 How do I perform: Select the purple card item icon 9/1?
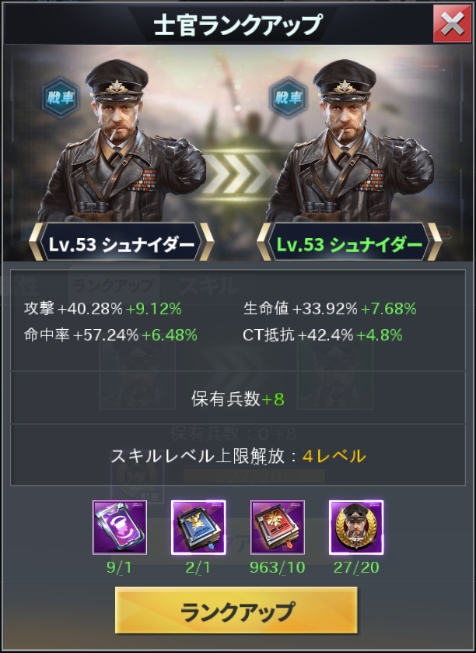pyautogui.click(x=120, y=528)
